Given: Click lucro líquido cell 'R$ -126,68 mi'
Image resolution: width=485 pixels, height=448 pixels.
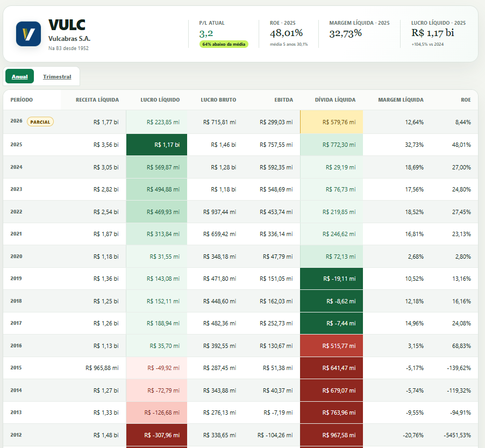Looking at the screenshot, I should click(156, 413).
